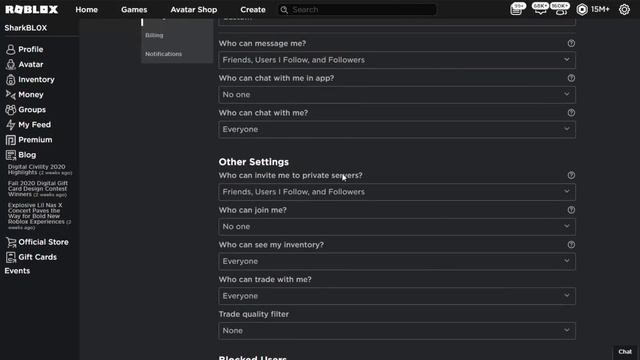Open Lil Nas X Concert blog post
640x360 pixels.
[39, 216]
